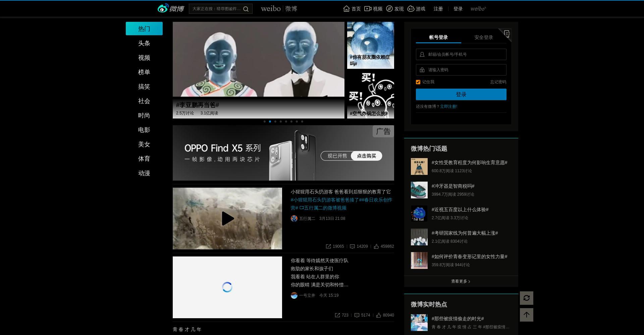Select 动漫 category in sidebar
The image size is (644, 335).
[x=144, y=173]
